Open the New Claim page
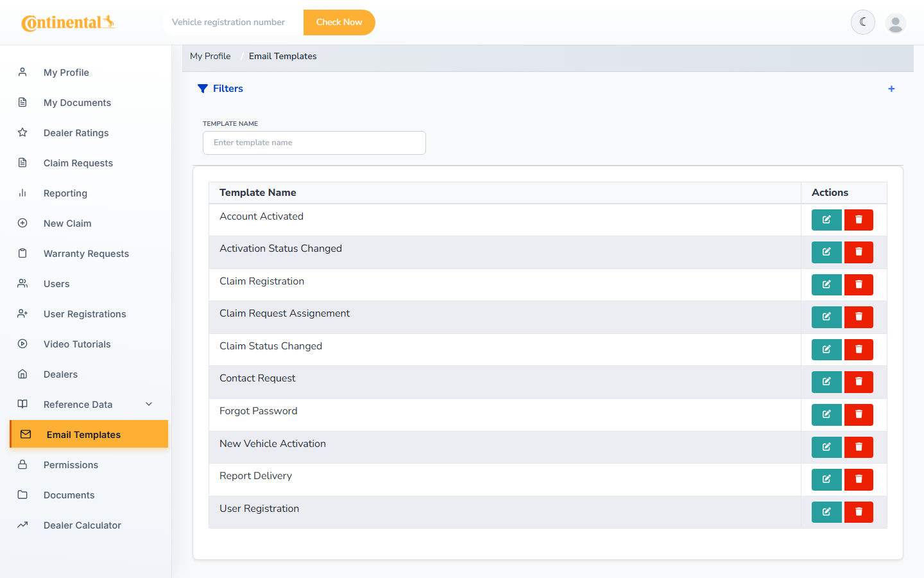Viewport: 924px width, 578px height. (86, 223)
